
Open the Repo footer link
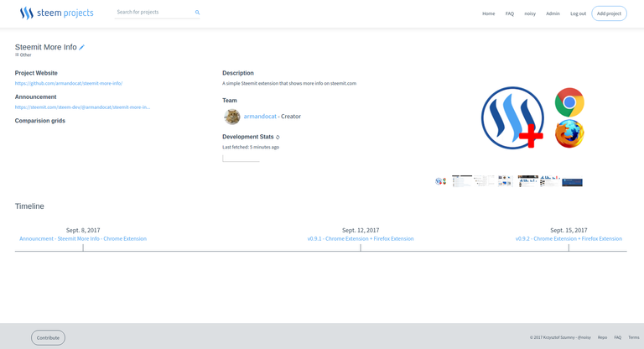602,337
